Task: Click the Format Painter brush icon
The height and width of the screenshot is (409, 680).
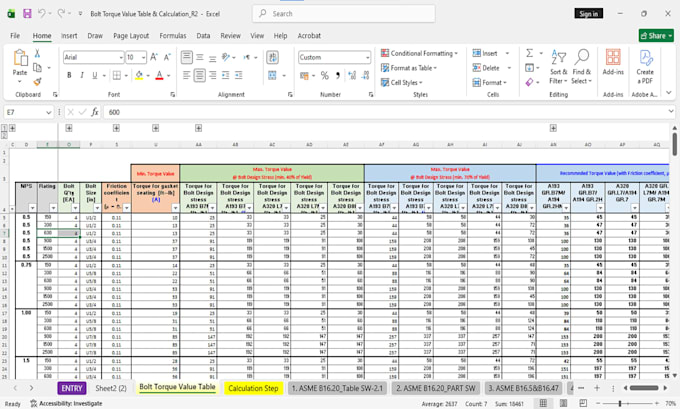Action: tap(37, 81)
